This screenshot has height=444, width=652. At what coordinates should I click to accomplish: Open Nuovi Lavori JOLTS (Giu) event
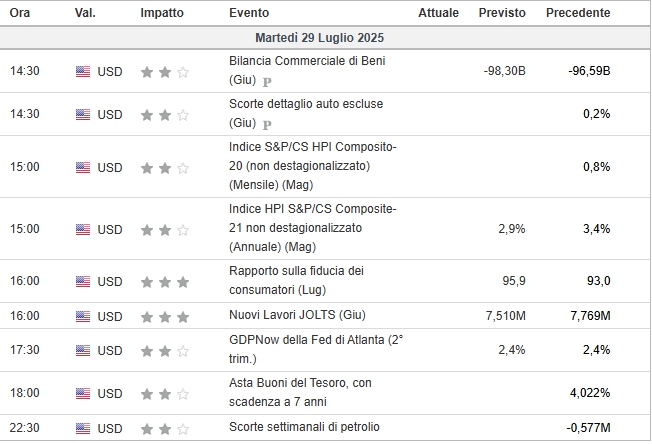297,315
